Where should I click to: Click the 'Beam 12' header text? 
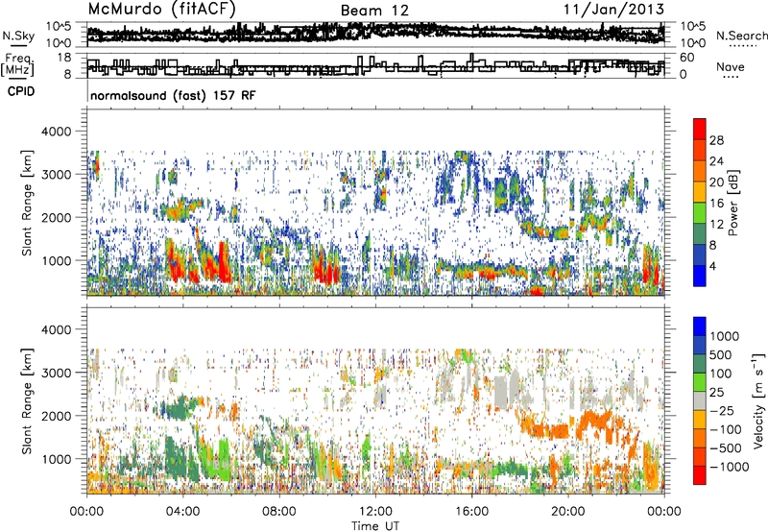click(x=374, y=11)
